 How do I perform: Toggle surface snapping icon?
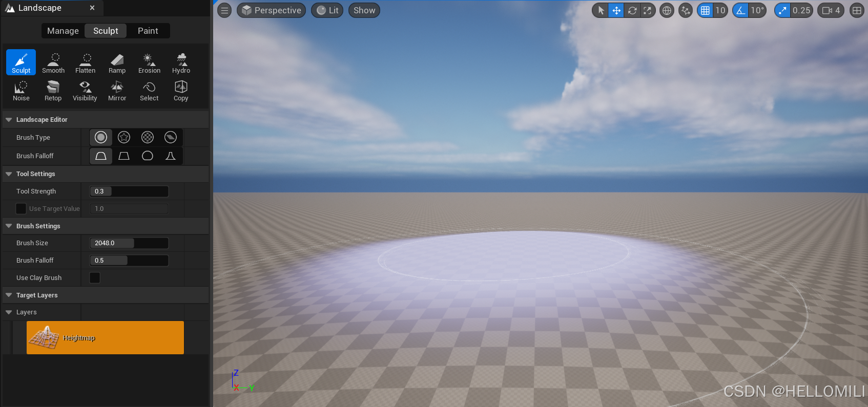pos(686,10)
